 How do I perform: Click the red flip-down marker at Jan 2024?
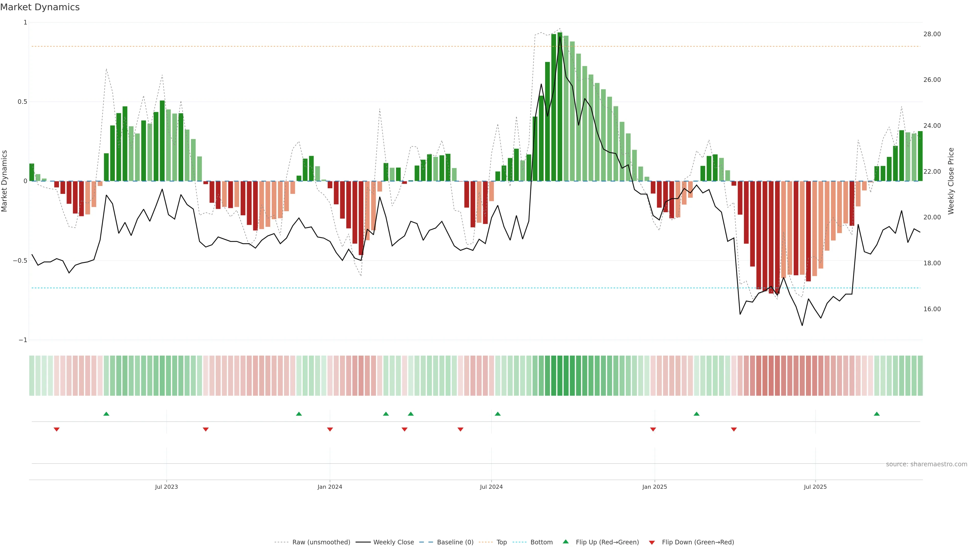[330, 429]
